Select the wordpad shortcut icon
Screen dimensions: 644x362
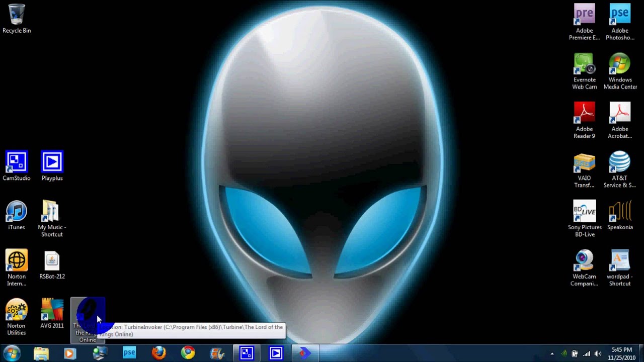(620, 268)
